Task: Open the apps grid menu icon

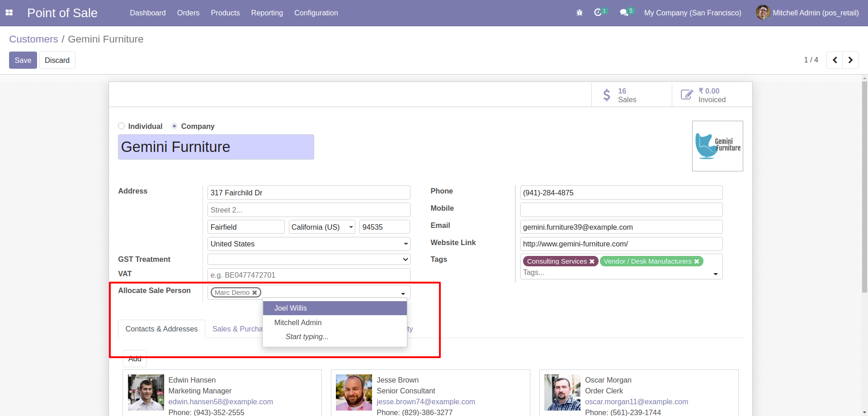Action: tap(9, 13)
